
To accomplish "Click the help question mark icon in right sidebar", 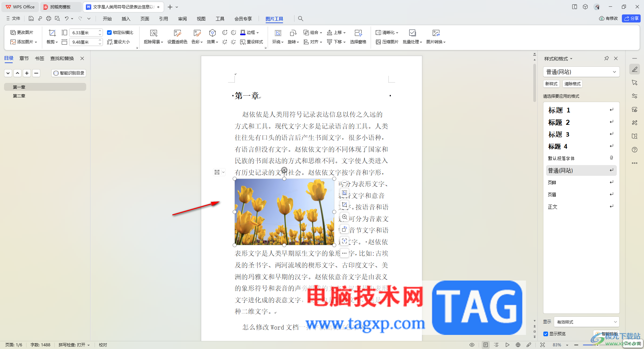I will tap(635, 150).
